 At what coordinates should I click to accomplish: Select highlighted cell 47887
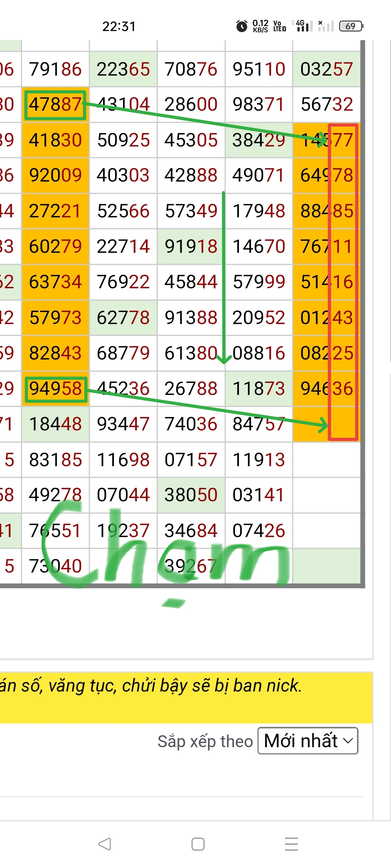click(x=55, y=105)
